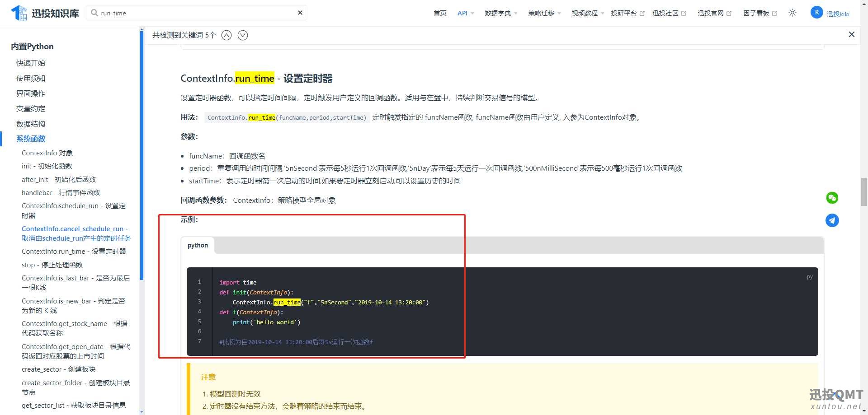868x415 pixels.
Task: Open ContextInfo.run_time - 设置定时器 sidebar entry
Action: (x=74, y=251)
